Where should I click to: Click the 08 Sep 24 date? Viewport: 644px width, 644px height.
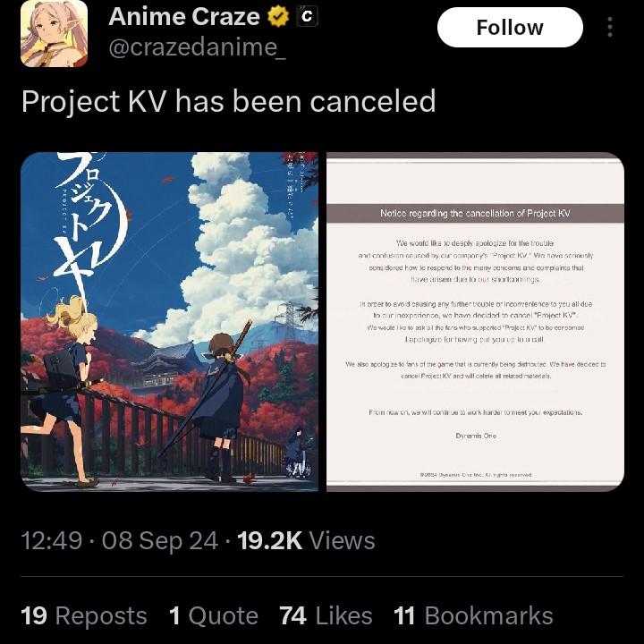point(160,540)
